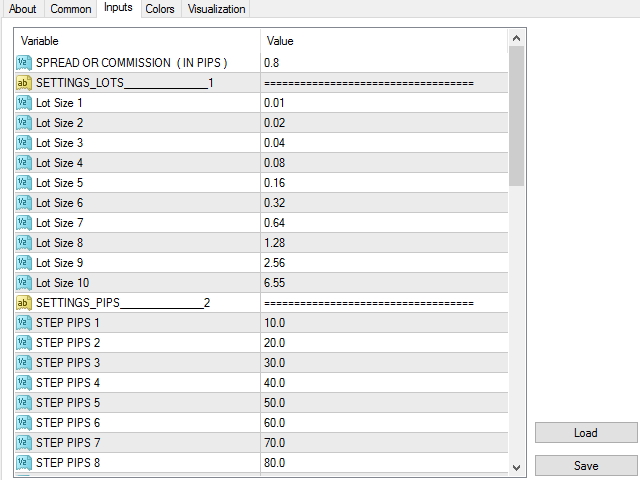This screenshot has height=480, width=640.
Task: Click the icon next to Lot Size 6
Action: [24, 203]
